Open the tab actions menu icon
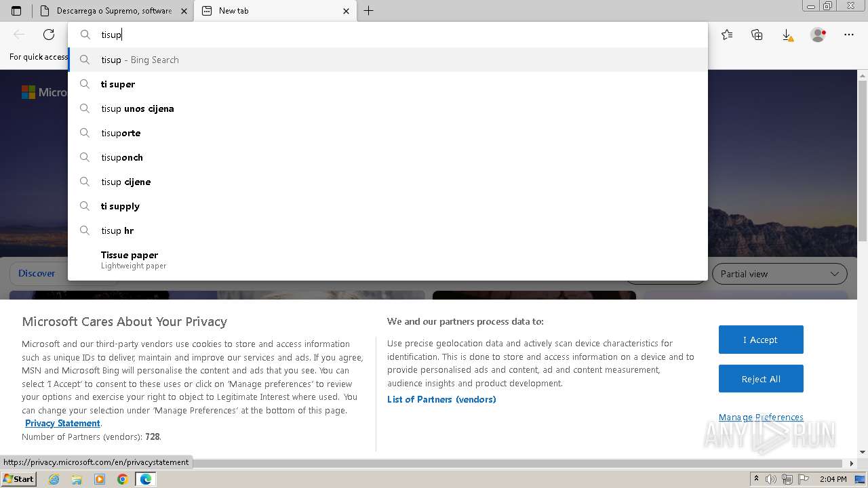This screenshot has width=868, height=488. coord(16,11)
